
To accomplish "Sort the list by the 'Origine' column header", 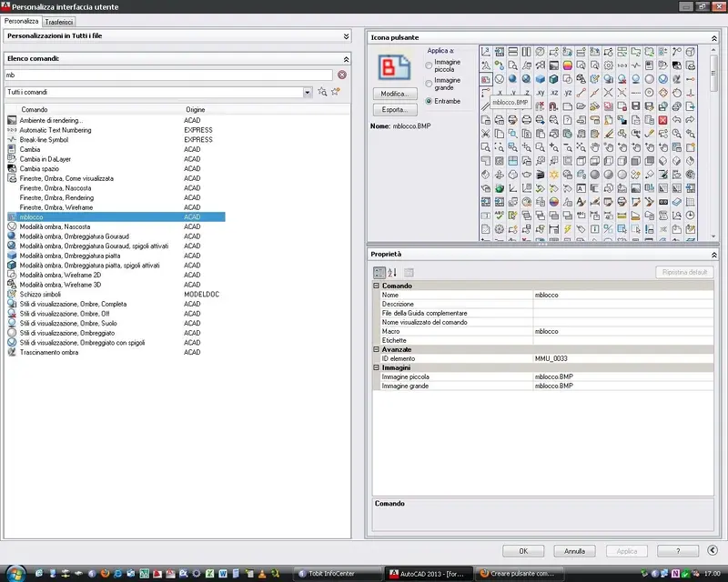I will pos(196,109).
